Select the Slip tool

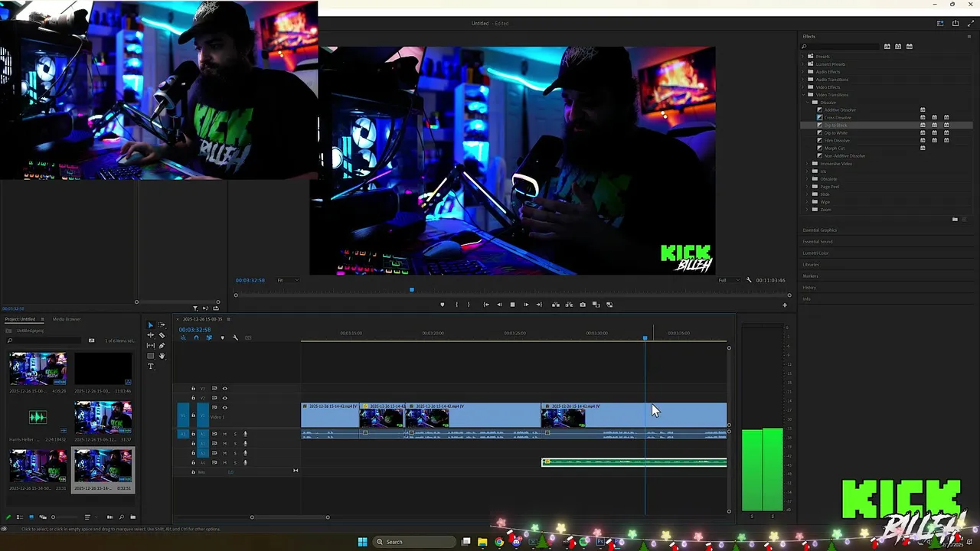(x=150, y=345)
